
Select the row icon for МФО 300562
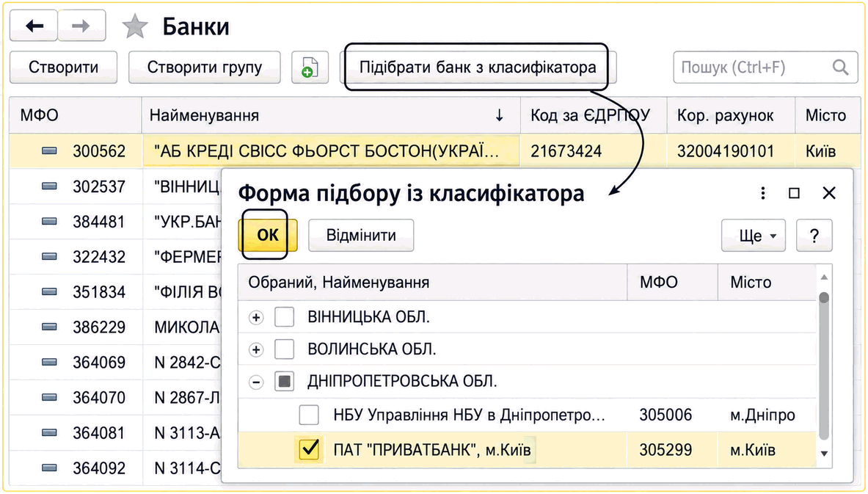tap(50, 150)
